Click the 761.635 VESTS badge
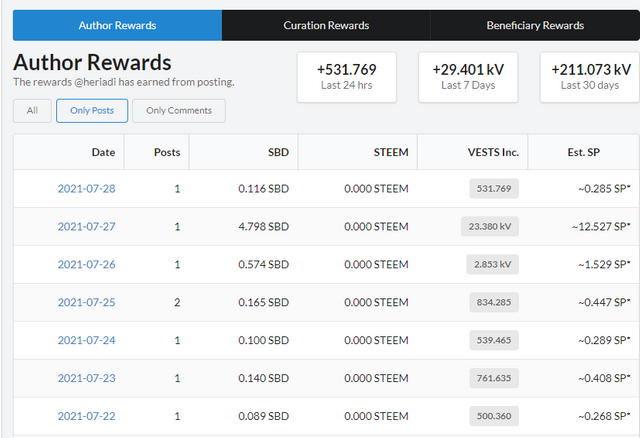This screenshot has height=438, width=640. pos(494,378)
